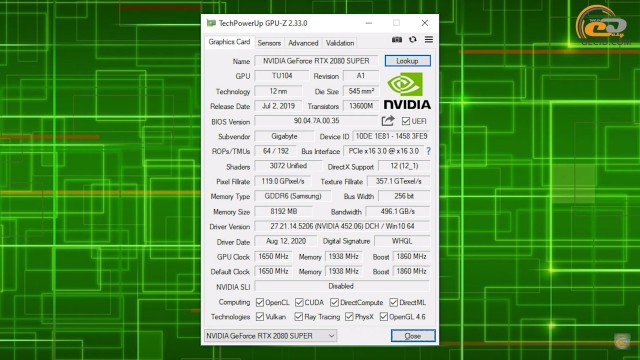Viewport: 640px width, 360px height.
Task: Click the Technology value 12 nm
Action: (278, 91)
